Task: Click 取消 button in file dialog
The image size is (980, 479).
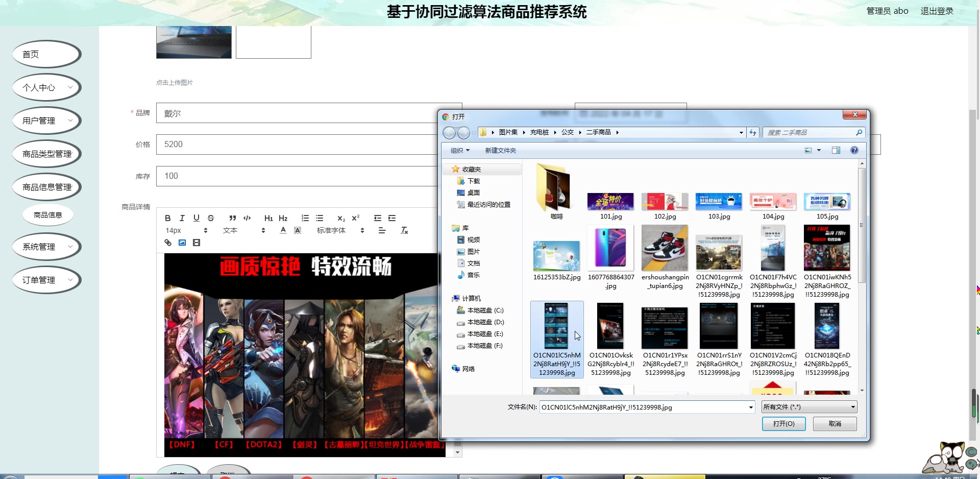Action: click(x=835, y=424)
